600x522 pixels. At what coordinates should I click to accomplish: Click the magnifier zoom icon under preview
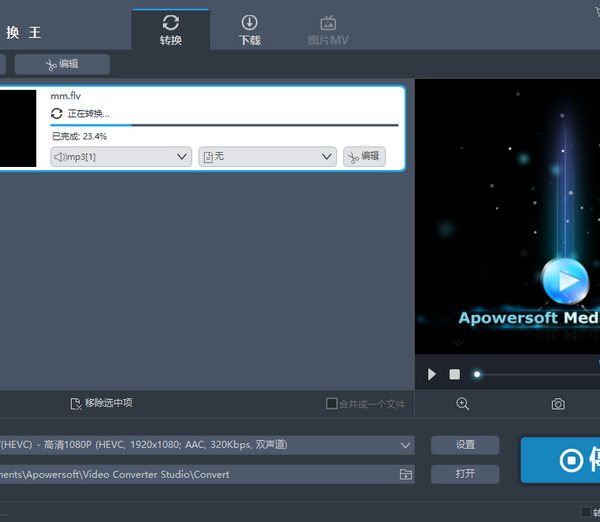[x=462, y=404]
